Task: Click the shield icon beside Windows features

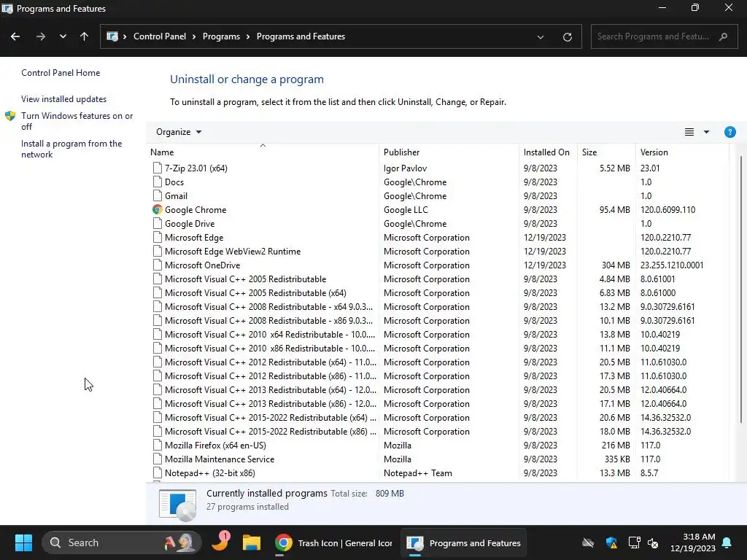Action: (x=10, y=116)
